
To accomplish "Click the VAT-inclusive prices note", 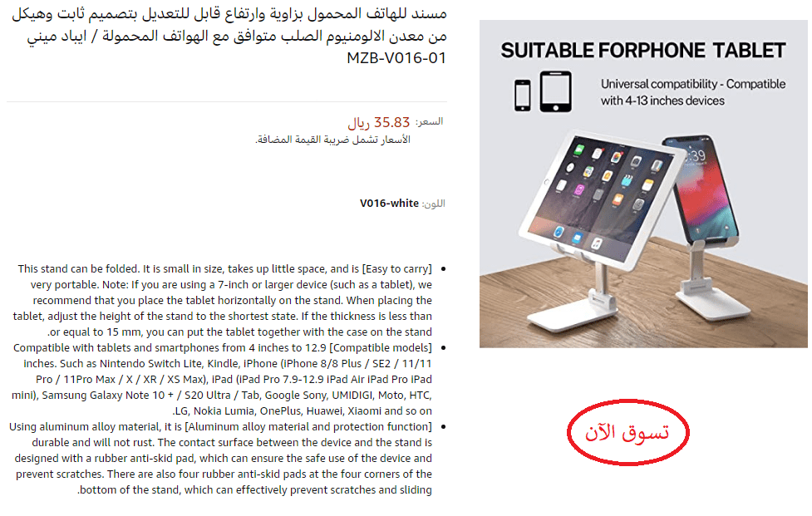I will pyautogui.click(x=332, y=140).
